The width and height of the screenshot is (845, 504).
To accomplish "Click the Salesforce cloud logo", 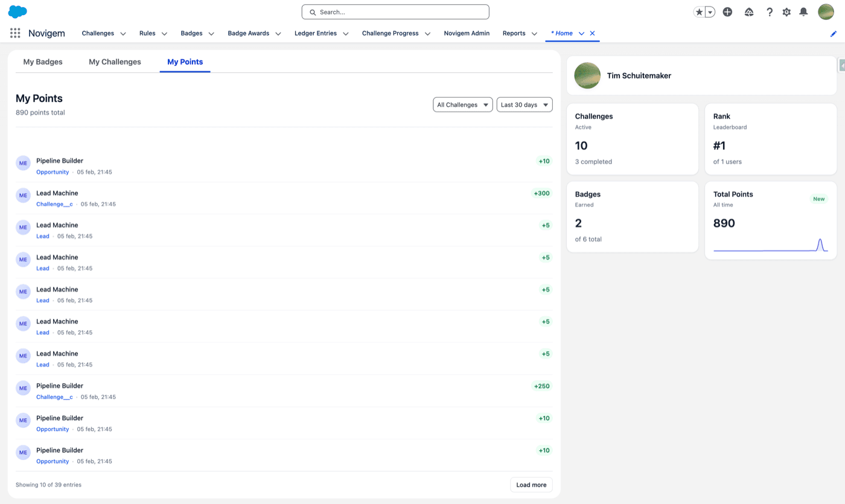I will click(18, 11).
